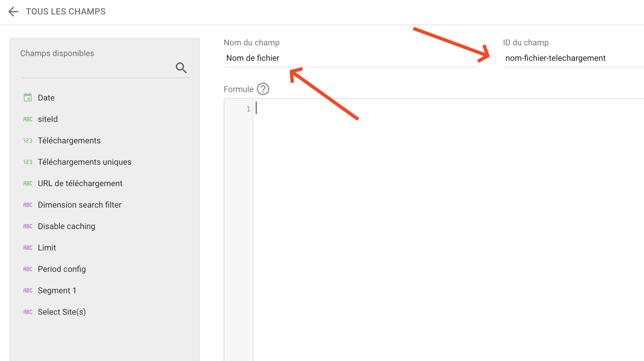This screenshot has width=644, height=361.
Task: Click the calendar icon beside Date
Action: pyautogui.click(x=28, y=98)
